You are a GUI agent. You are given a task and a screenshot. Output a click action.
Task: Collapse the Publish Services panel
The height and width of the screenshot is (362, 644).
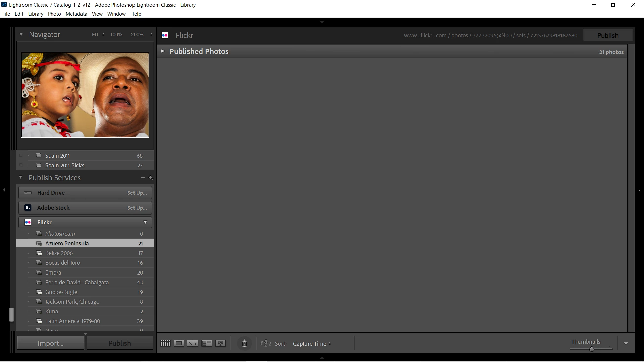coord(21,177)
